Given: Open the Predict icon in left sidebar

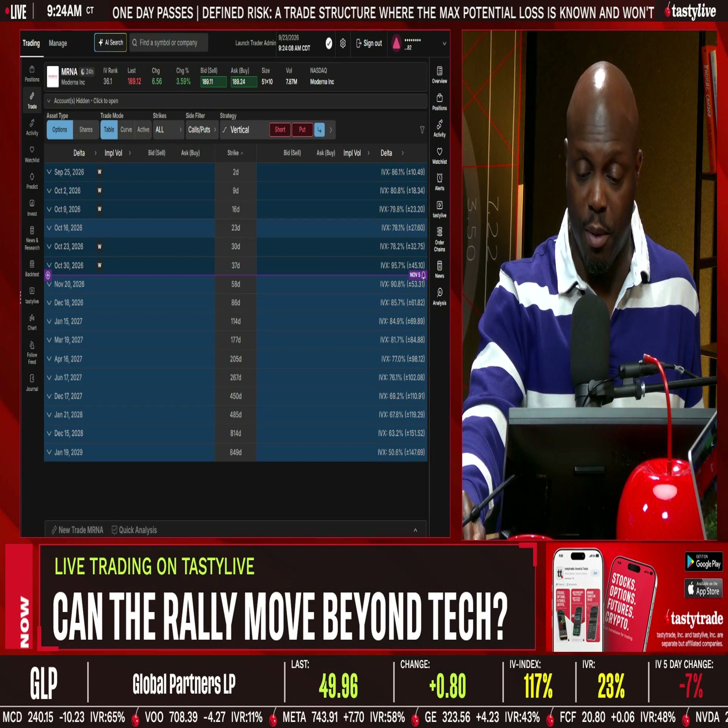Looking at the screenshot, I should click(32, 181).
